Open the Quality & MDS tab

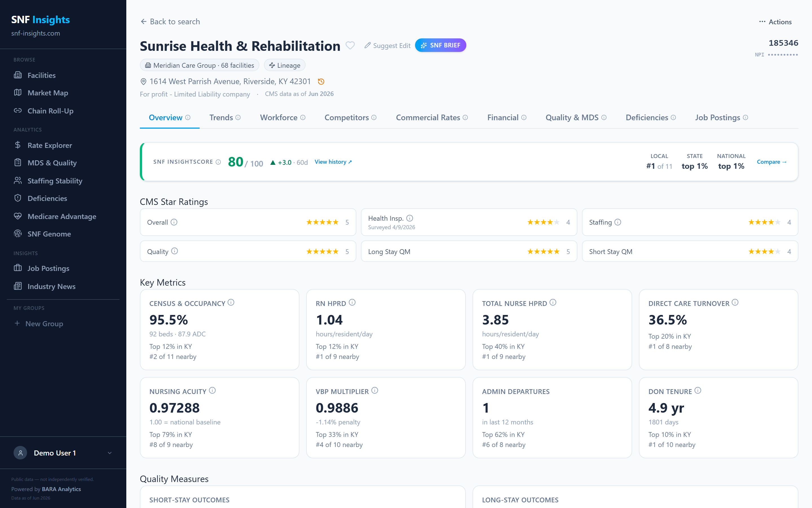(x=576, y=118)
